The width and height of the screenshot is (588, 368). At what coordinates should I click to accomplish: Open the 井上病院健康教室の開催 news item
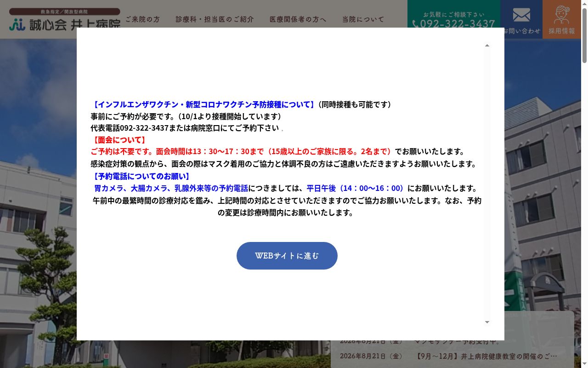pos(486,356)
